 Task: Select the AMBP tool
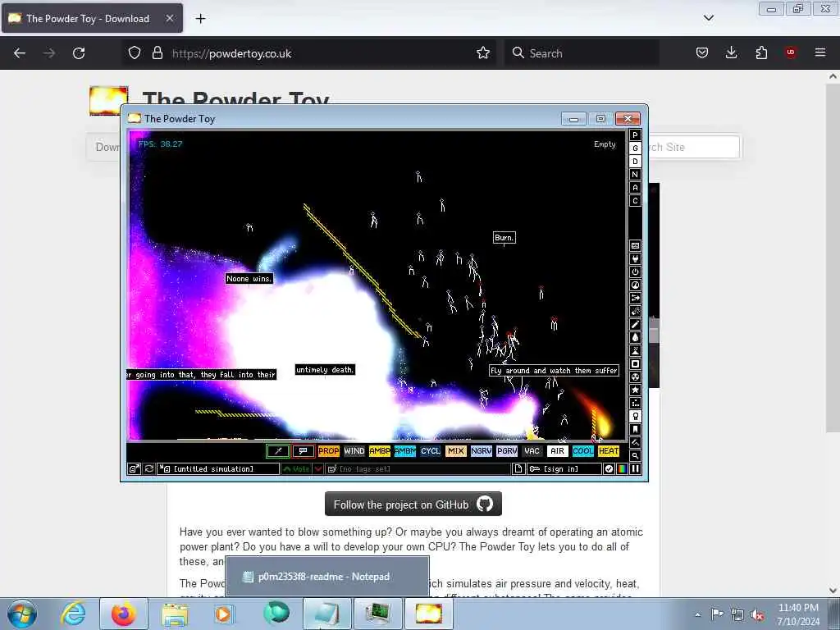379,451
